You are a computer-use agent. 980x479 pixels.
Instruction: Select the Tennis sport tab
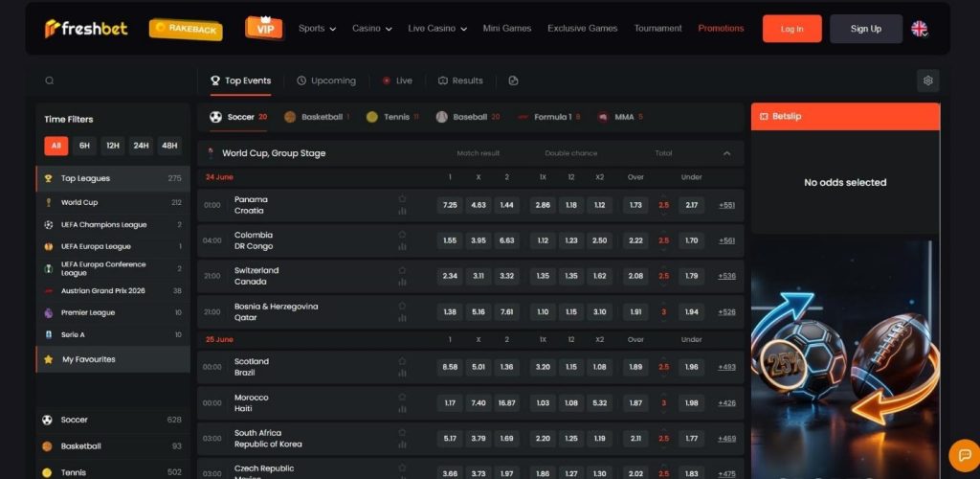pyautogui.click(x=391, y=117)
